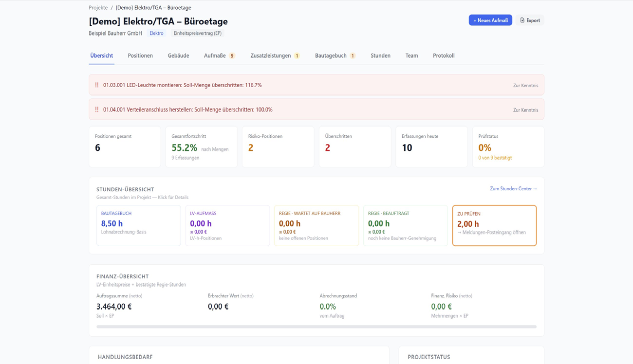Click the Abrechnungsstand progress bar

pos(316,327)
